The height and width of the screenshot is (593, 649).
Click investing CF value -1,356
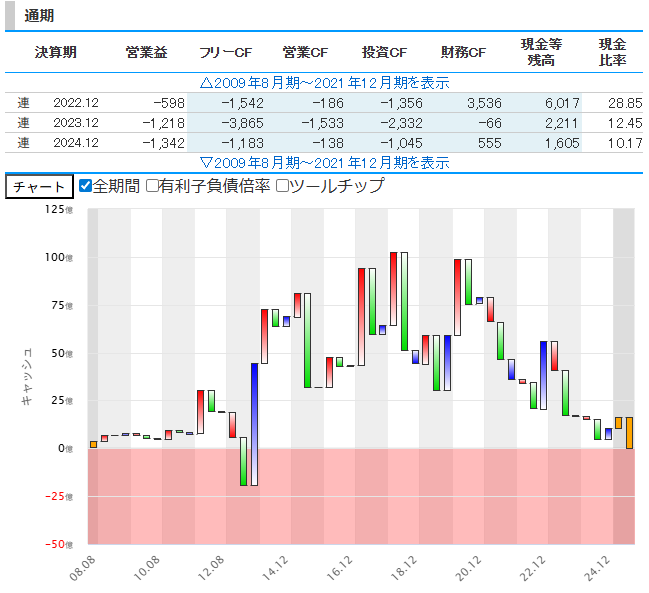pos(401,103)
